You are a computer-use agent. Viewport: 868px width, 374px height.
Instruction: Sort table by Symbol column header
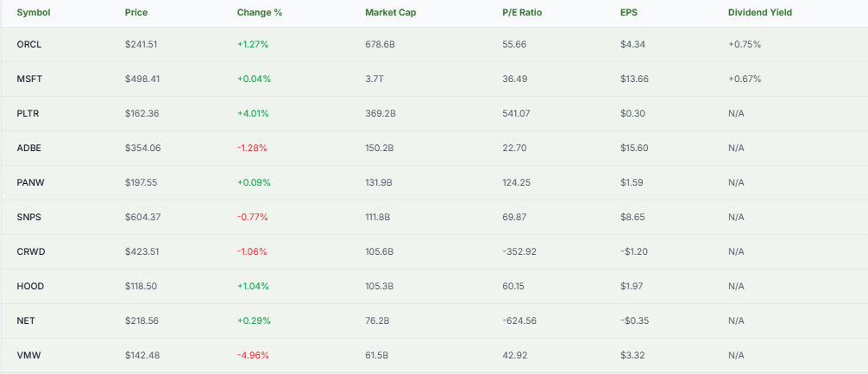(x=33, y=13)
